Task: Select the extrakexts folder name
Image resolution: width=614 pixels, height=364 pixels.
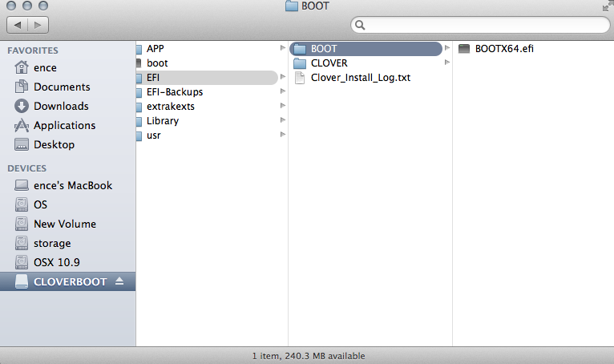Action: [x=171, y=107]
